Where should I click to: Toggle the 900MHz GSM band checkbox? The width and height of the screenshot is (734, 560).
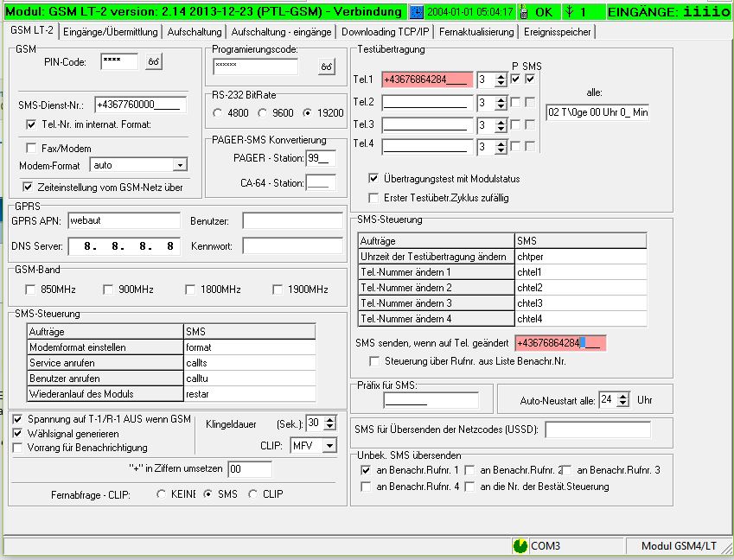click(x=109, y=289)
